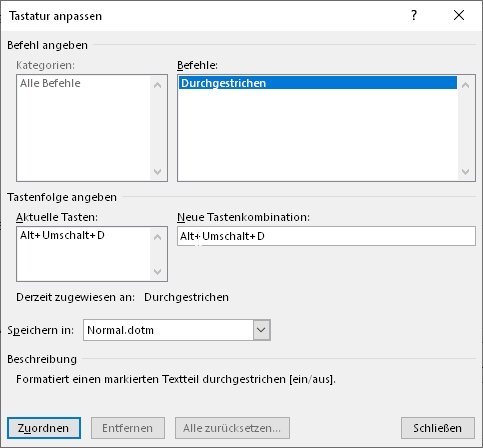483x448 pixels.
Task: Click Kategorien list scroll down arrow
Action: point(158,172)
